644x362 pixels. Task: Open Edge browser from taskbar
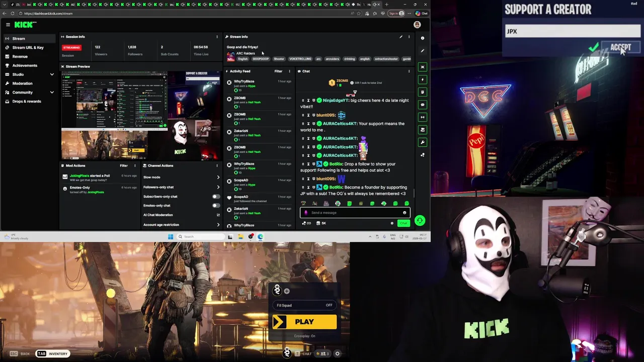point(261,237)
